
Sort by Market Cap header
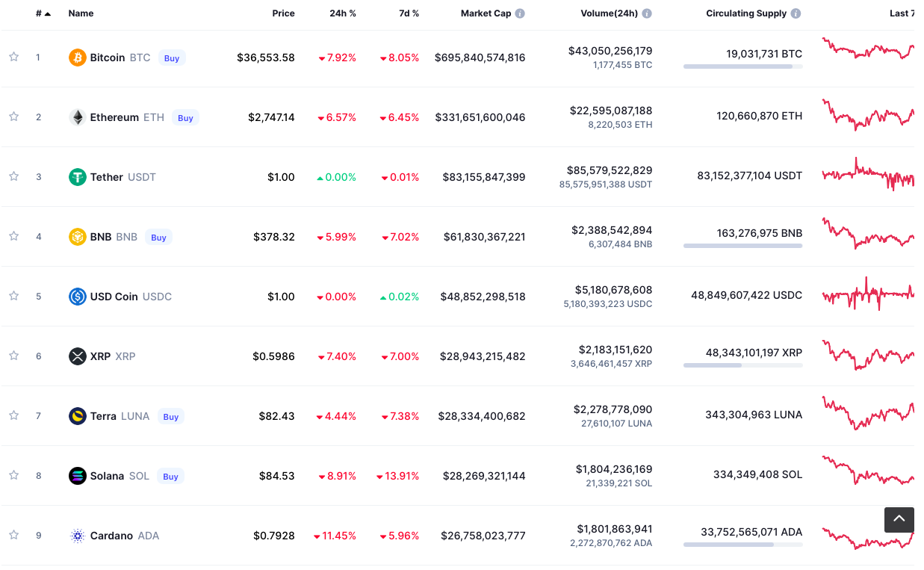pyautogui.click(x=486, y=13)
